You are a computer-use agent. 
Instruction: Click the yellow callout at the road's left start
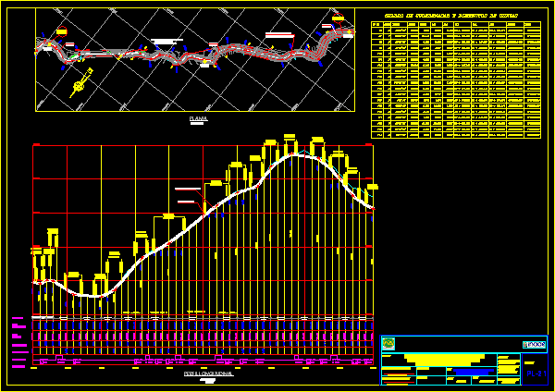(62, 32)
